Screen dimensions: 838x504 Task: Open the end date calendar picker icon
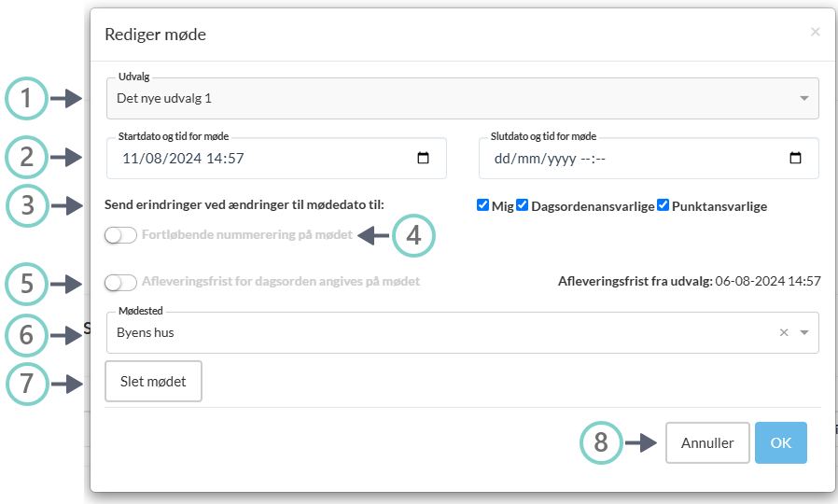pyautogui.click(x=795, y=159)
